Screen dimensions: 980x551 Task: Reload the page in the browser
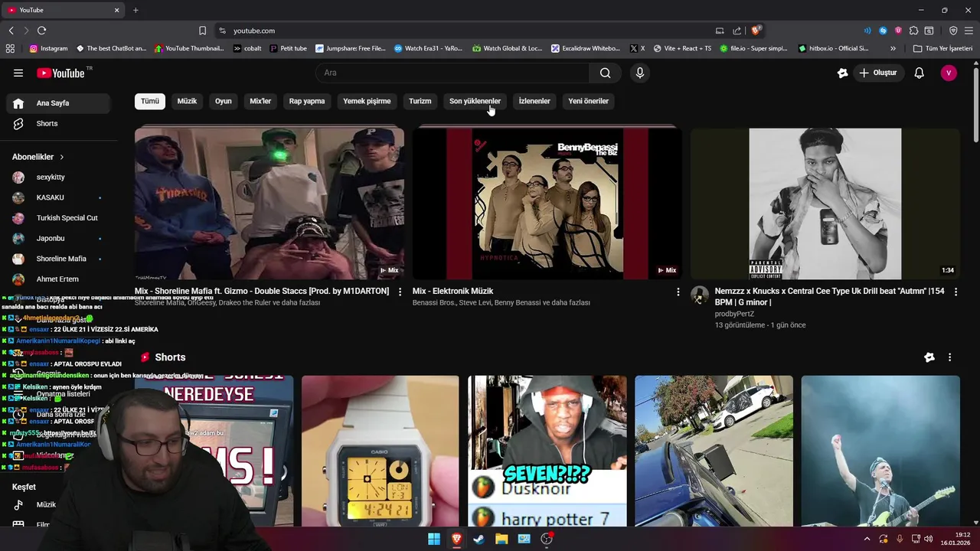(41, 31)
